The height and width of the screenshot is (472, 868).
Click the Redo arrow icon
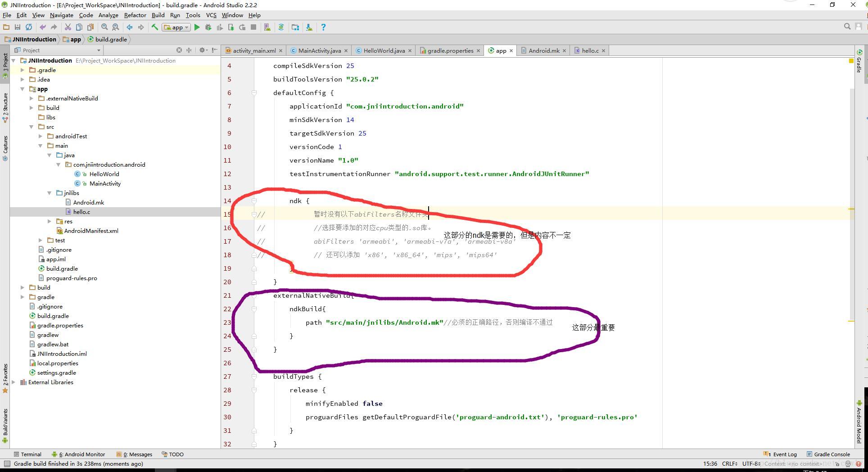tap(54, 27)
